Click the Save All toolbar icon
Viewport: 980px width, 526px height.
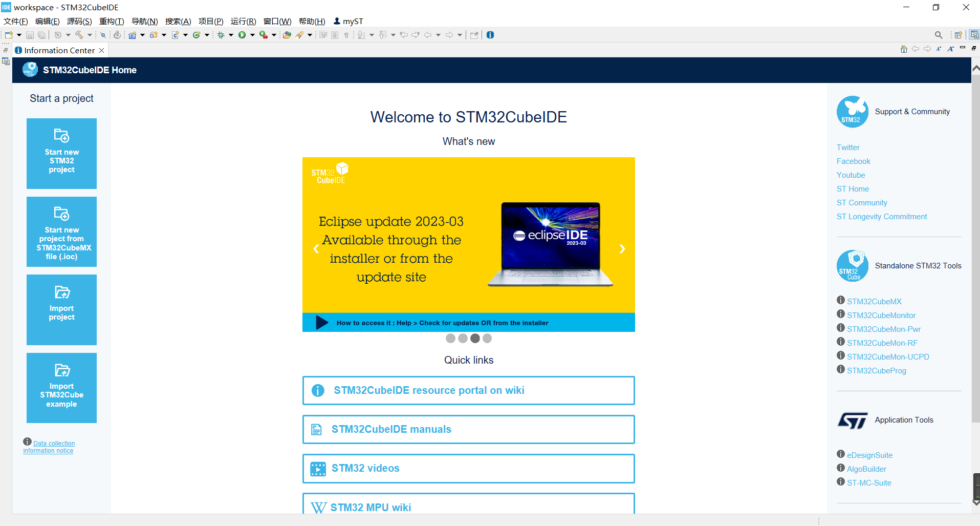[x=42, y=35]
